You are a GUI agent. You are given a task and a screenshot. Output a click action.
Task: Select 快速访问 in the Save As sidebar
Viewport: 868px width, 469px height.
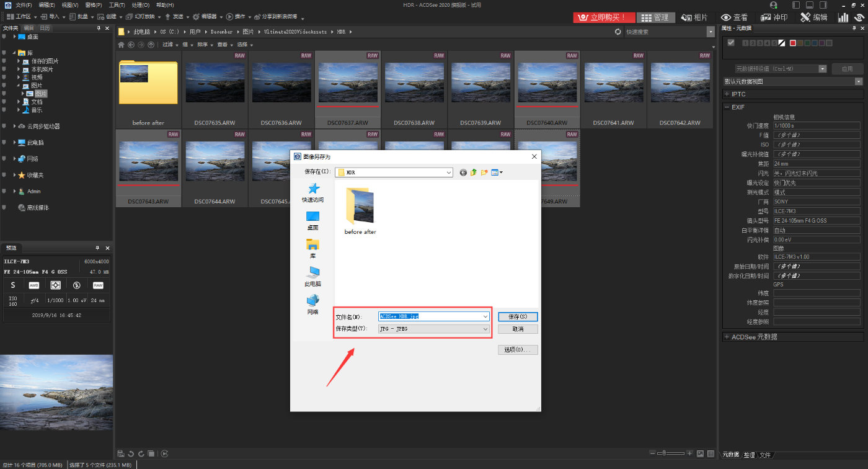313,193
